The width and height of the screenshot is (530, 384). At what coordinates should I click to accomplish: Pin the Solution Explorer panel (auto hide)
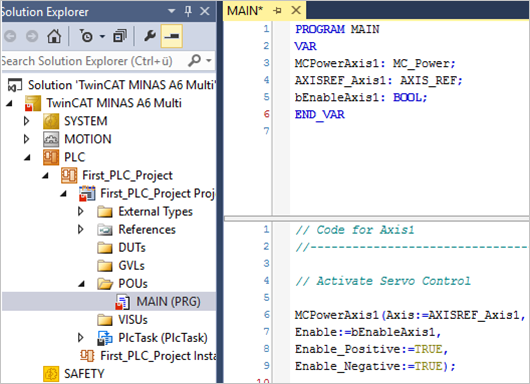tap(188, 11)
